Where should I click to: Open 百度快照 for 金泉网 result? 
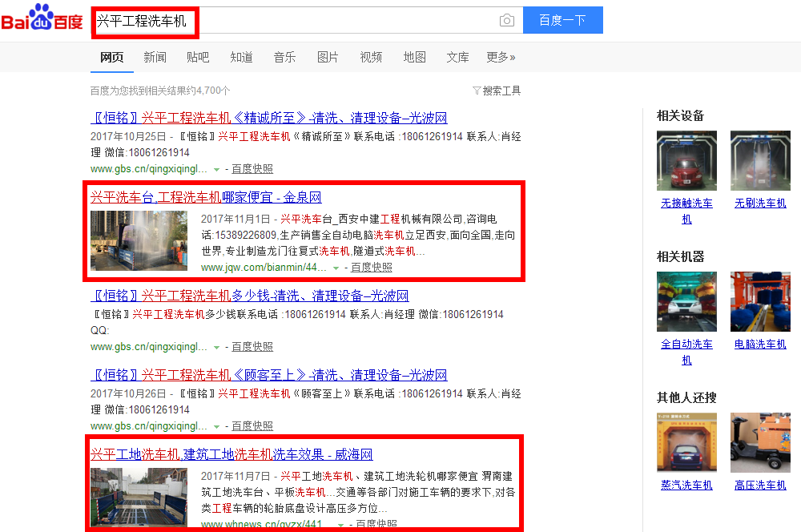(x=372, y=268)
